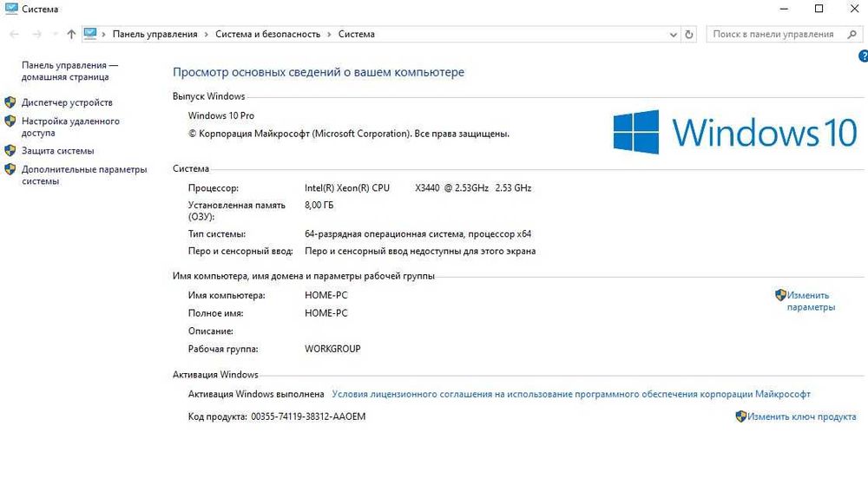Open Диспетчер устройств link
868x485 pixels.
67,102
